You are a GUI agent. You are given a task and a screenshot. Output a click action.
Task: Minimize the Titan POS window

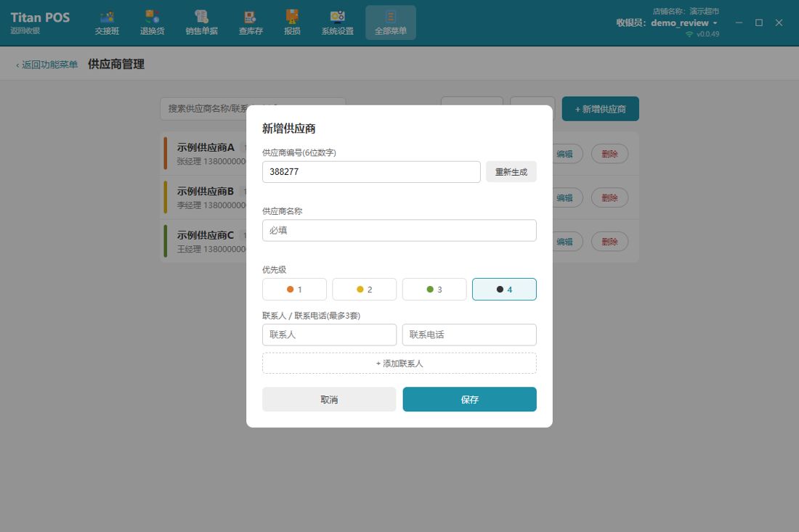coord(739,23)
